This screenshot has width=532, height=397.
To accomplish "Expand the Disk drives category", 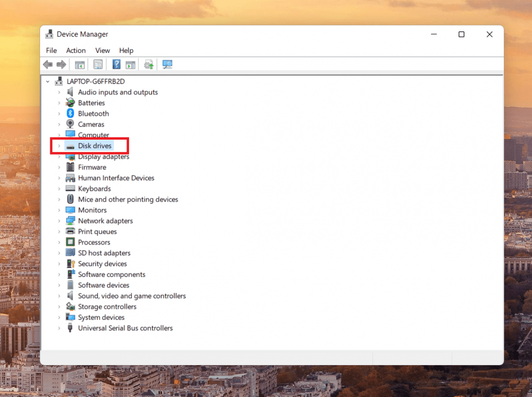I will tap(59, 146).
